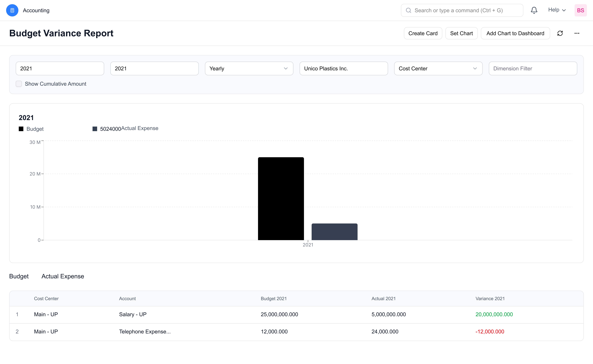593x364 pixels.
Task: Click the Variance 2021 column header
Action: pos(490,299)
